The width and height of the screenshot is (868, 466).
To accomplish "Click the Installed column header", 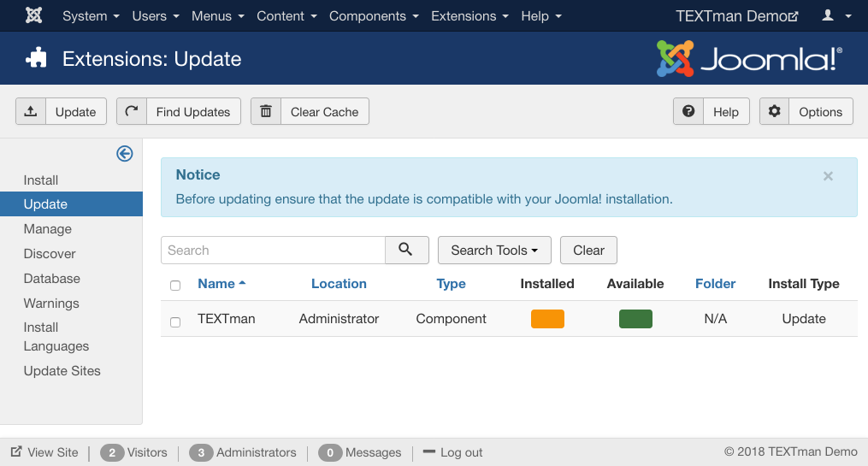I will (x=547, y=283).
